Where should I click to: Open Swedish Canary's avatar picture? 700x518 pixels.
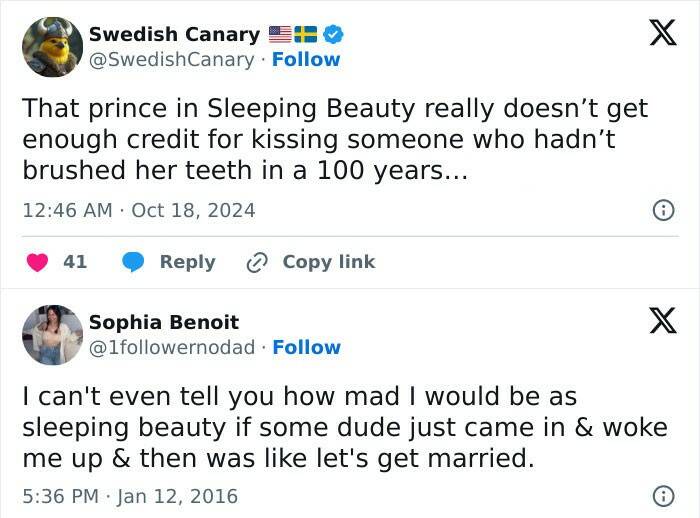tap(52, 47)
